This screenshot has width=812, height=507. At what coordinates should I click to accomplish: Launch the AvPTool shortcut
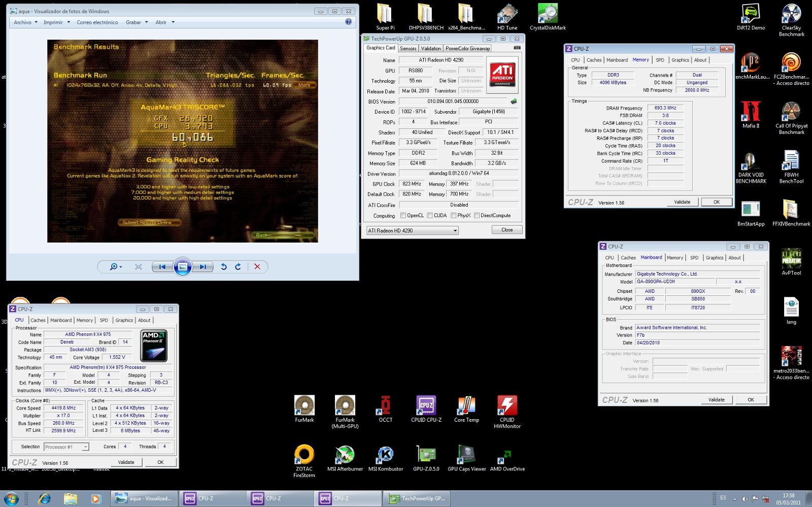[x=791, y=258]
